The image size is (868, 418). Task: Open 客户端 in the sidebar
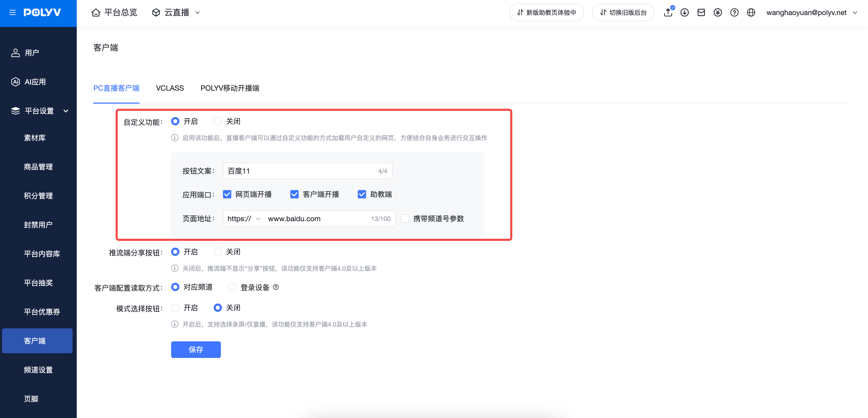coord(37,341)
